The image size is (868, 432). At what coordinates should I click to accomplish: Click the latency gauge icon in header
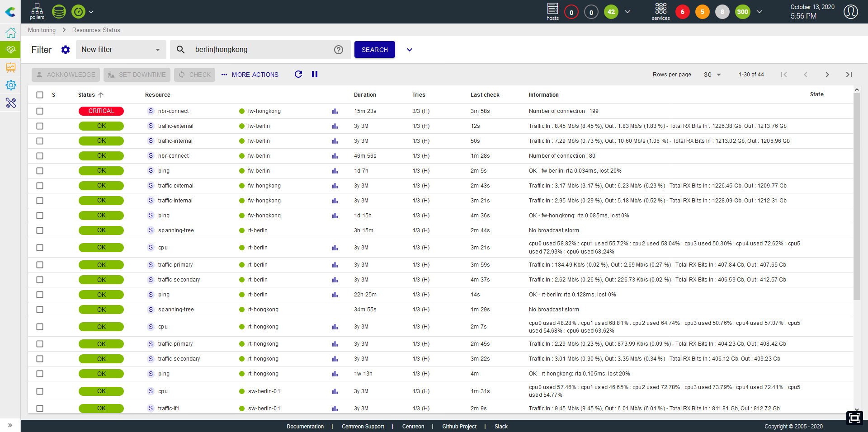(x=78, y=12)
